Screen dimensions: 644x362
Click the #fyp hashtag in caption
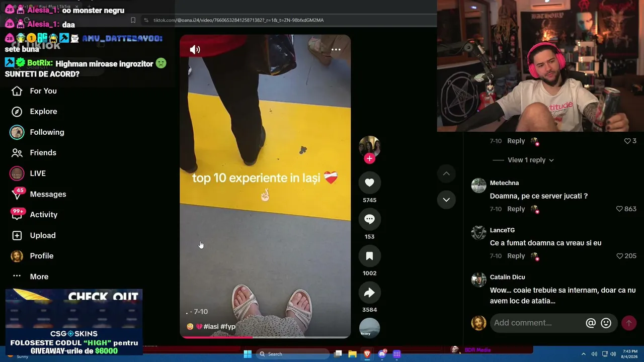tap(228, 326)
